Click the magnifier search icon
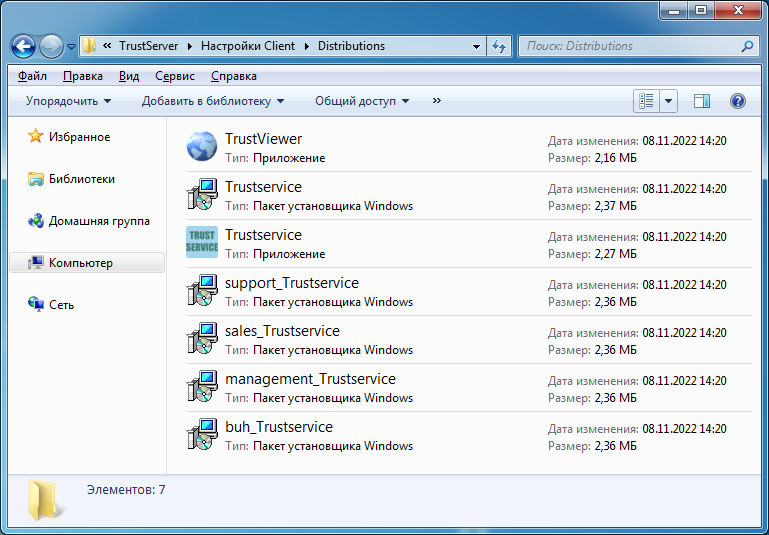 point(747,46)
